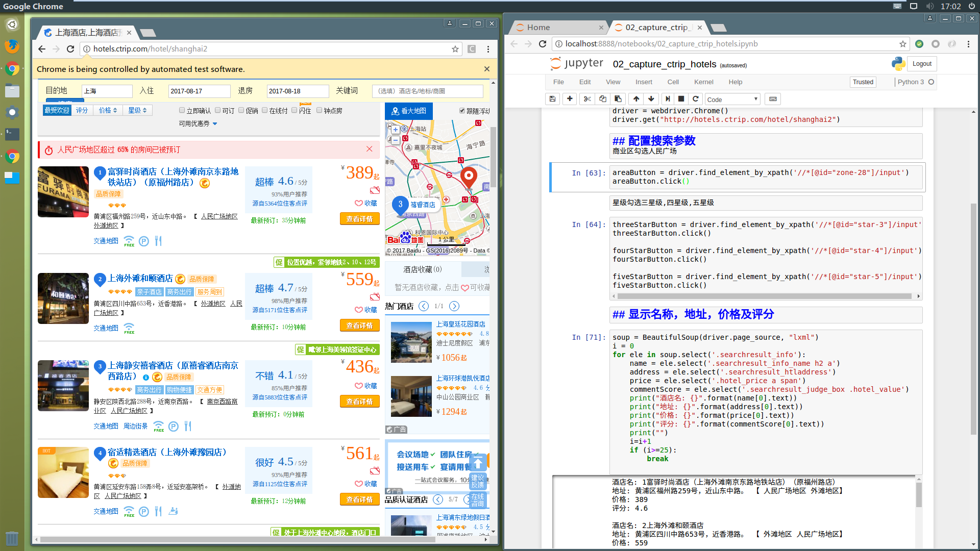Open the 星级 sort dropdown

[x=137, y=110]
